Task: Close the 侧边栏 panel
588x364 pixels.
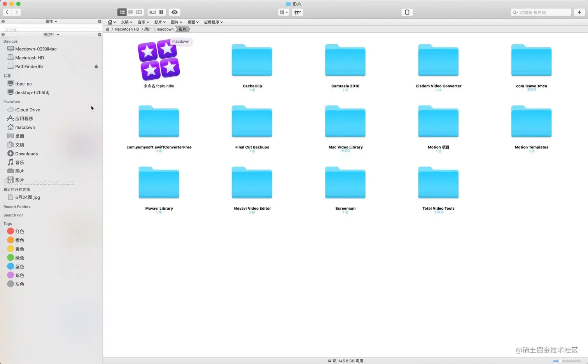Action: click(100, 35)
